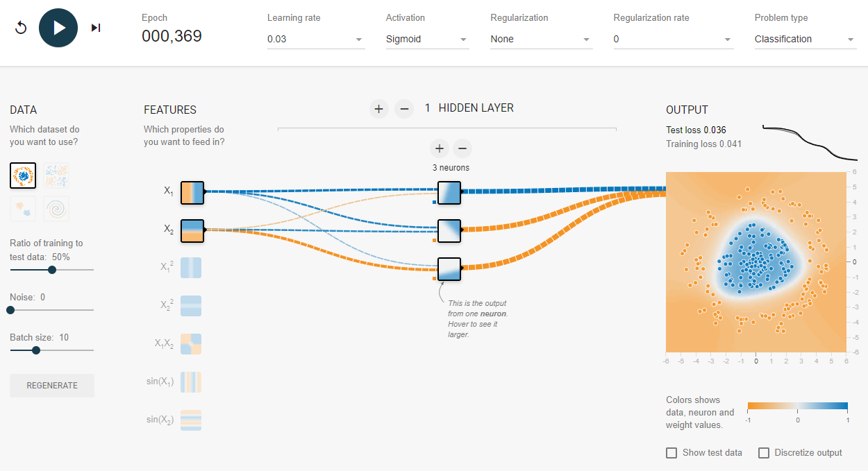Step forward one epoch
Image resolution: width=868 pixels, height=471 pixels.
click(x=96, y=28)
